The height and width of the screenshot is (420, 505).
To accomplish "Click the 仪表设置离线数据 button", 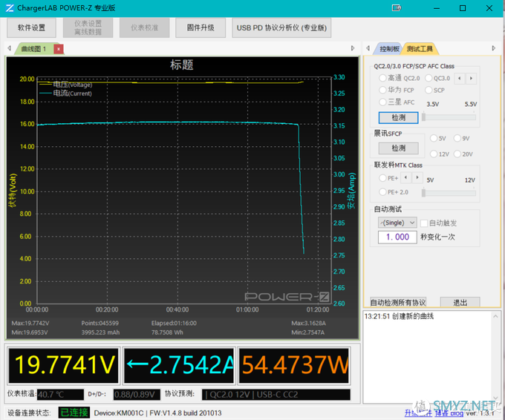I will [88, 27].
